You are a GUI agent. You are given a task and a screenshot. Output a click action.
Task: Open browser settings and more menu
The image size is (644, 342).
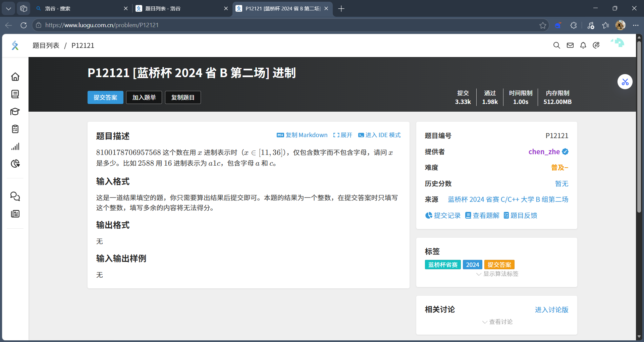tap(636, 25)
